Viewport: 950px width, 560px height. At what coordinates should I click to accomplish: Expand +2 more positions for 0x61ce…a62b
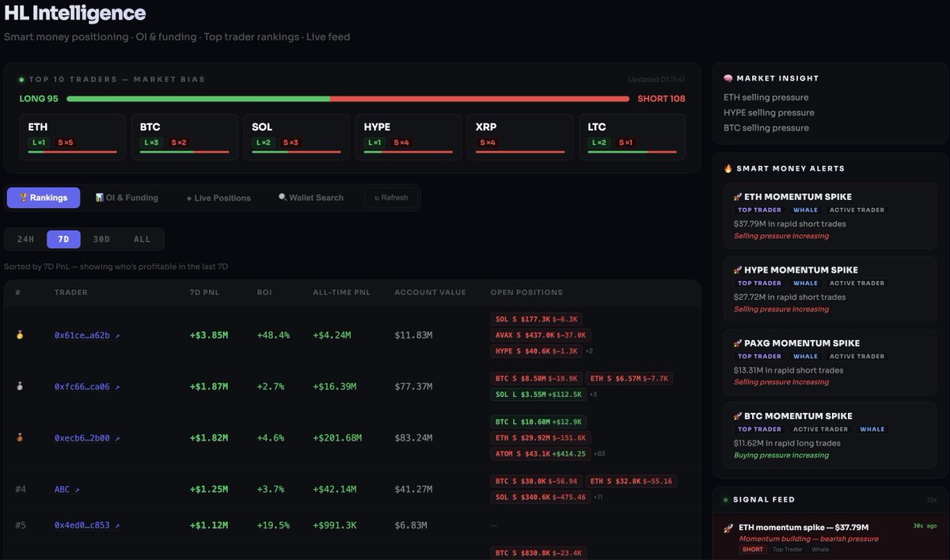pyautogui.click(x=589, y=351)
